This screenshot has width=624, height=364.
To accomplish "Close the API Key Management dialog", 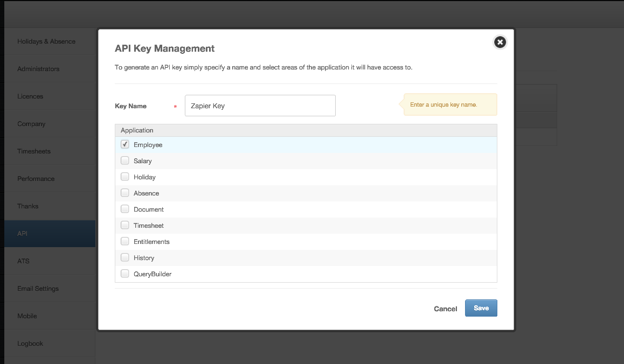I will coord(500,42).
